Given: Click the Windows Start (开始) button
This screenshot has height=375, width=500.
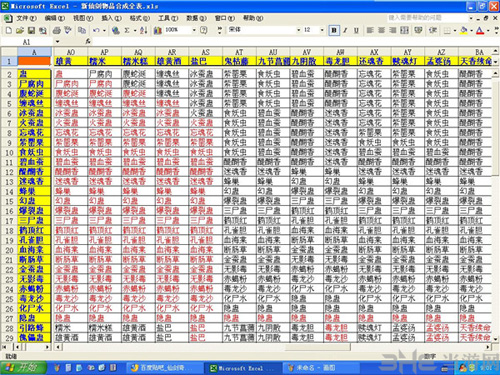Looking at the screenshot, I should pyautogui.click(x=23, y=367).
